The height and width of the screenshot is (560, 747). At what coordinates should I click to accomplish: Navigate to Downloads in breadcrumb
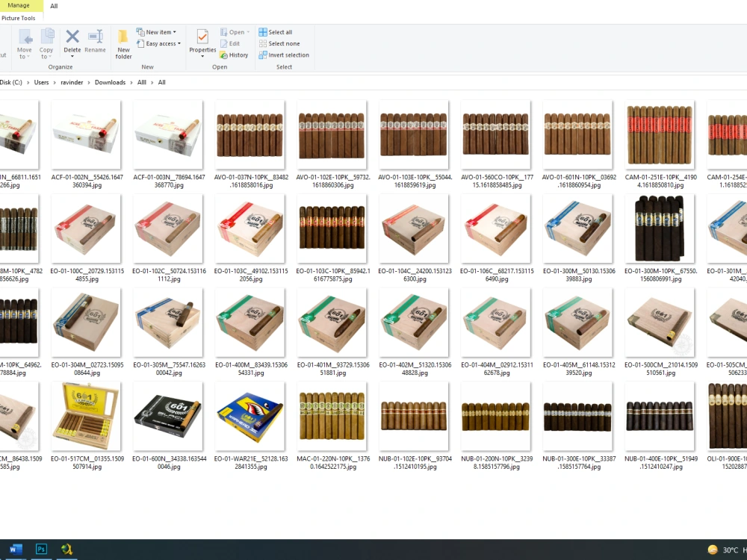110,82
